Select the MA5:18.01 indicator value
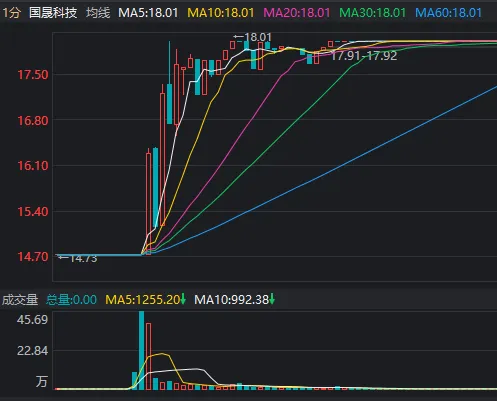The height and width of the screenshot is (401, 497). 148,13
